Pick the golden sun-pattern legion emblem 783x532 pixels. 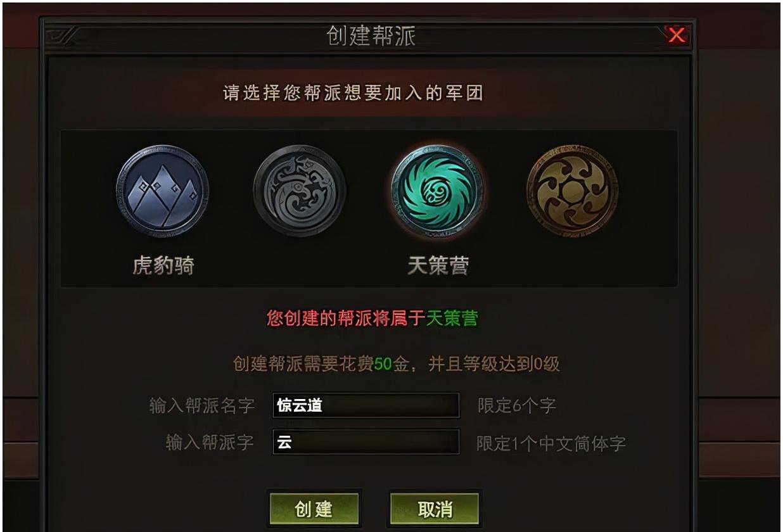[x=573, y=191]
